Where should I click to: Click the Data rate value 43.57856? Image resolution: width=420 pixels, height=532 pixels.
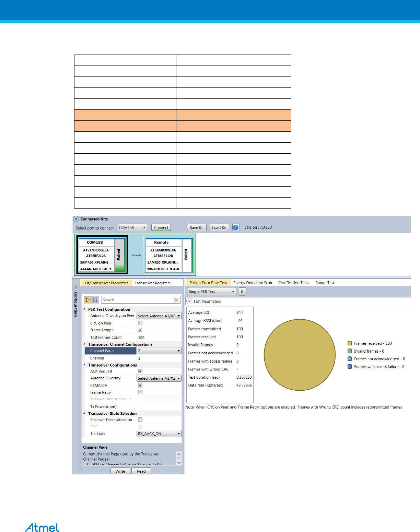pos(244,385)
